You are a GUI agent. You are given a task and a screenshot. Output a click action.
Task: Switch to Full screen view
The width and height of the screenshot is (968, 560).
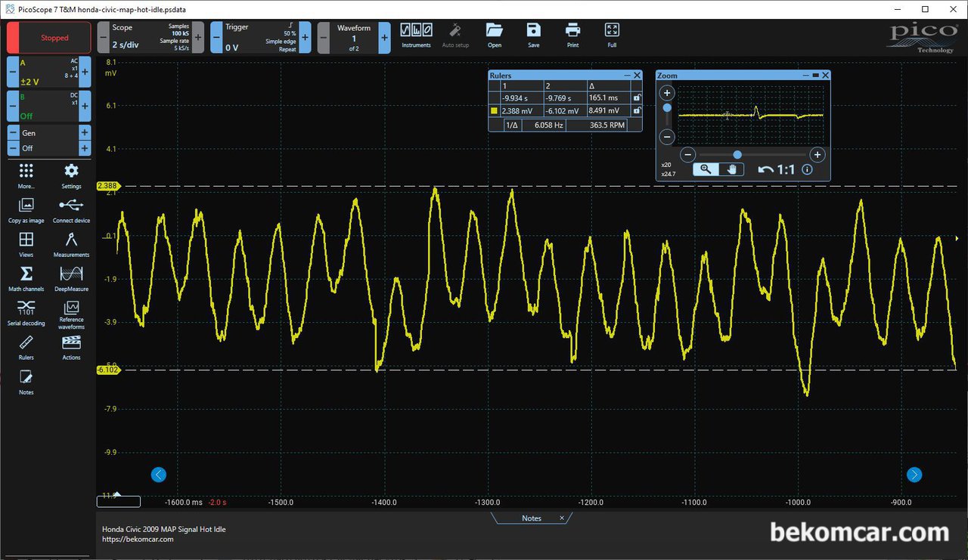612,35
